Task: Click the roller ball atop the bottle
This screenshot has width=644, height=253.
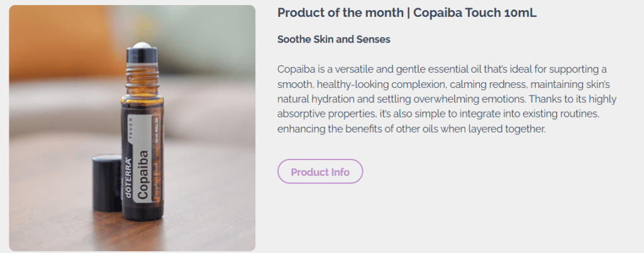Action: tap(142, 46)
